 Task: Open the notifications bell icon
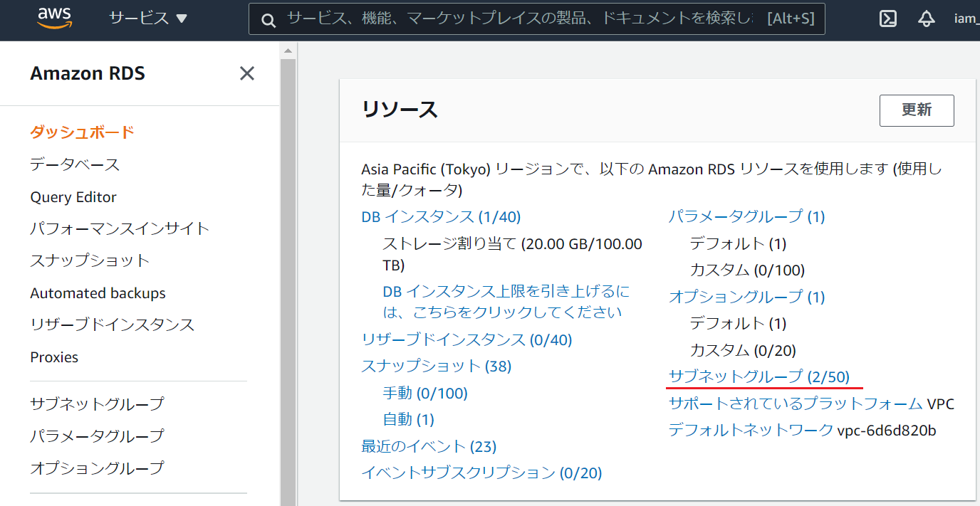click(926, 19)
